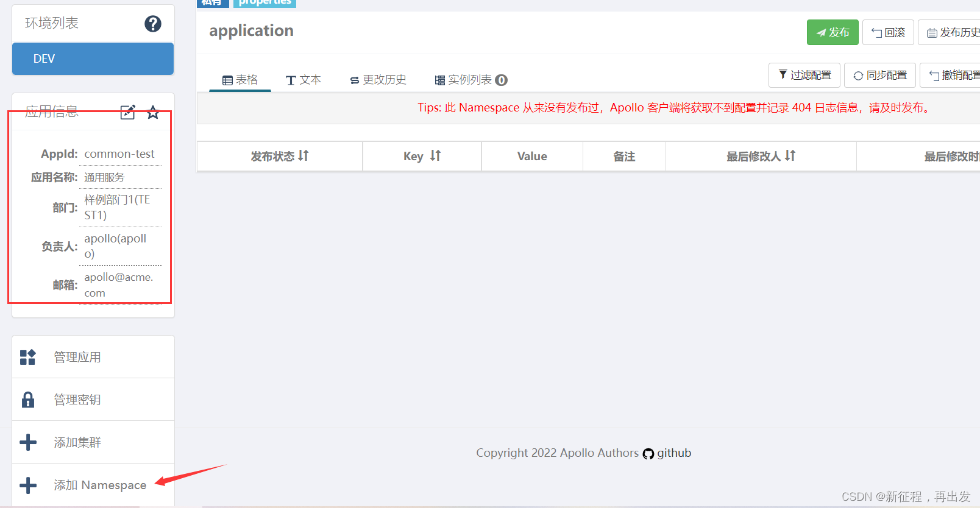
Task: Click the 环境列表 panel heading
Action: (52, 23)
